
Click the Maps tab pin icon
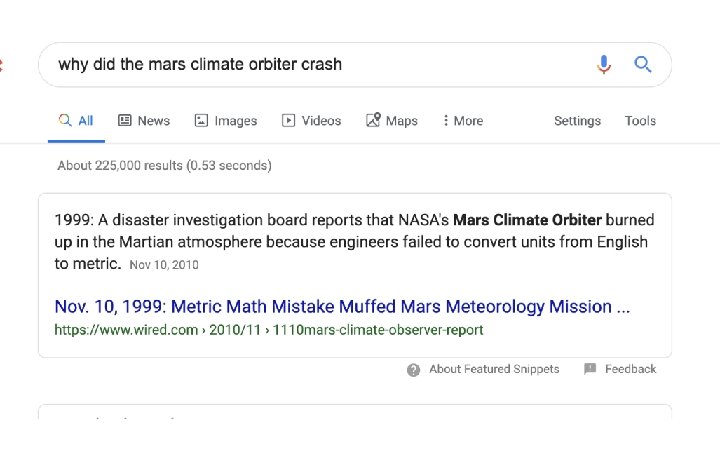pos(373,121)
